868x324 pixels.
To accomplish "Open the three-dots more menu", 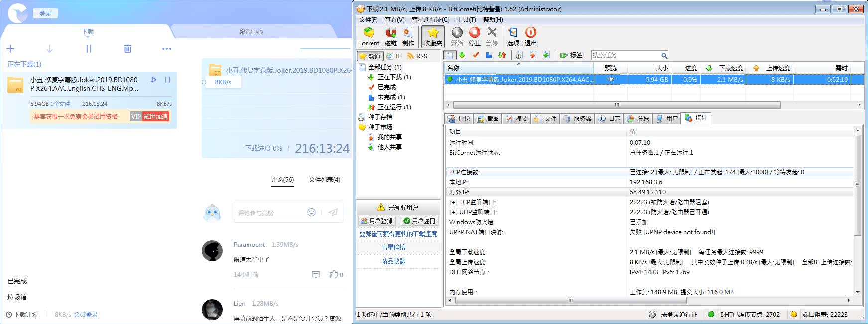I will [x=167, y=49].
